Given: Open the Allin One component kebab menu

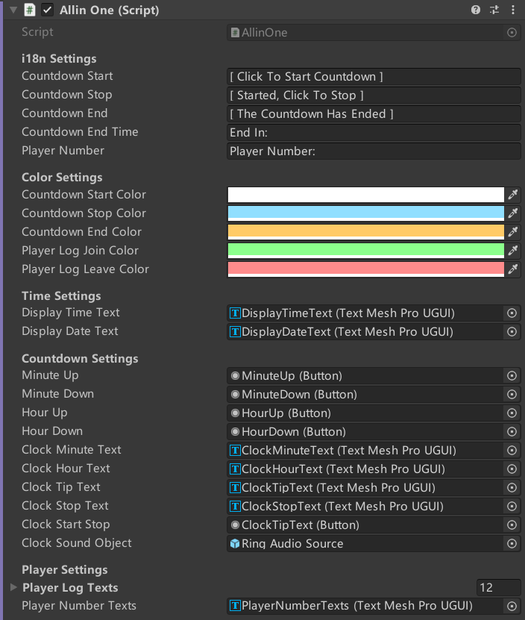Looking at the screenshot, I should click(513, 10).
